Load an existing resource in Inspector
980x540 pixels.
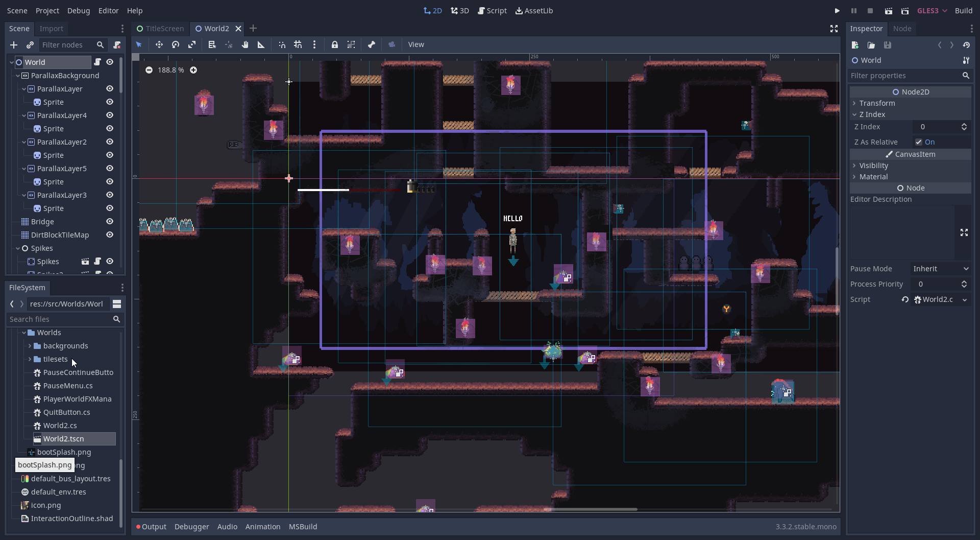coord(871,45)
